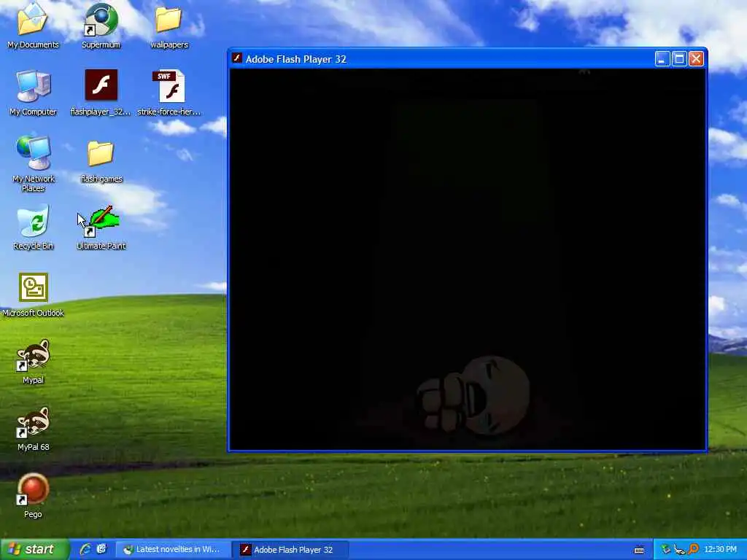Click the on-screen keyboard taskbar icon

[x=639, y=550]
